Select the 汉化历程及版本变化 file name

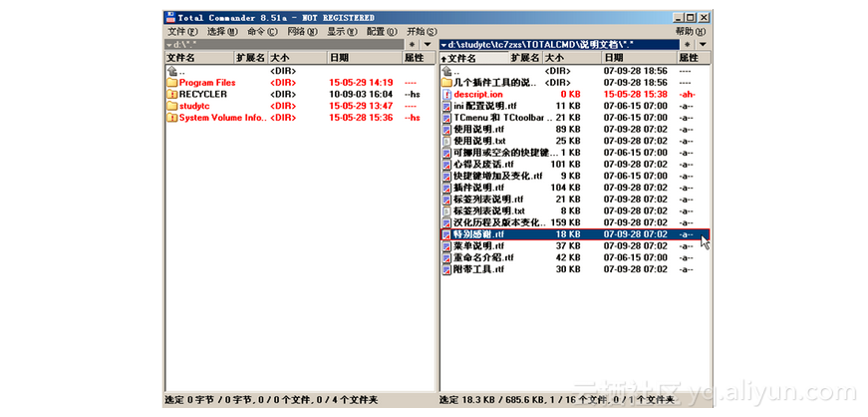500,222
